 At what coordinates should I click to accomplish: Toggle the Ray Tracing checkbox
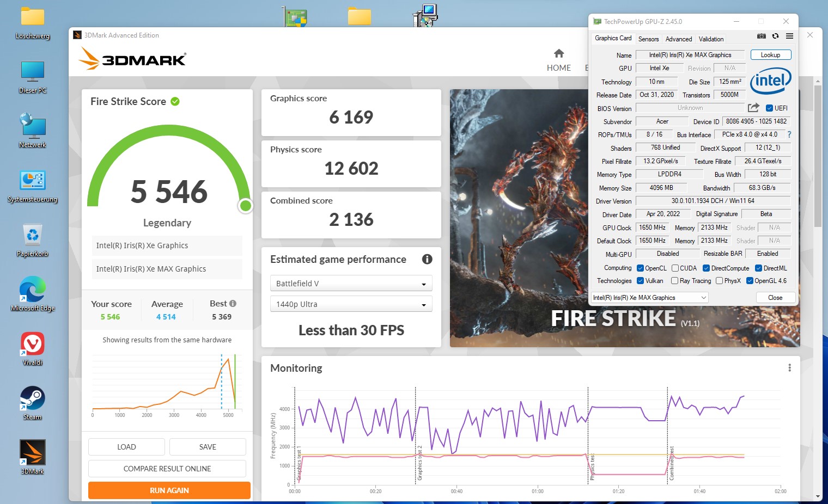pyautogui.click(x=674, y=281)
